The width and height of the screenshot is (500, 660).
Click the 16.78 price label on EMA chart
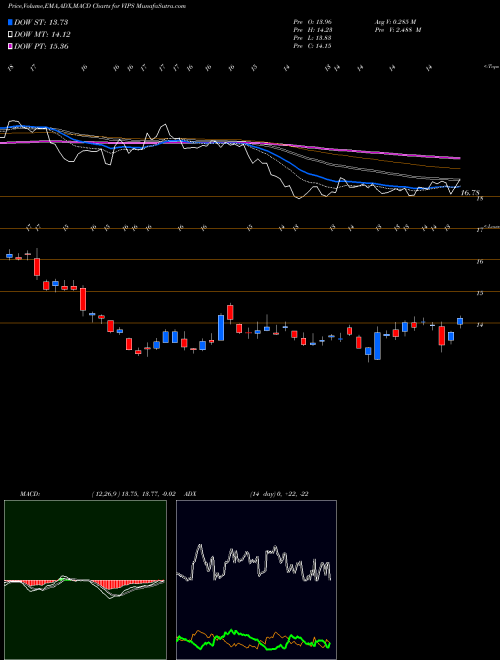pos(470,193)
